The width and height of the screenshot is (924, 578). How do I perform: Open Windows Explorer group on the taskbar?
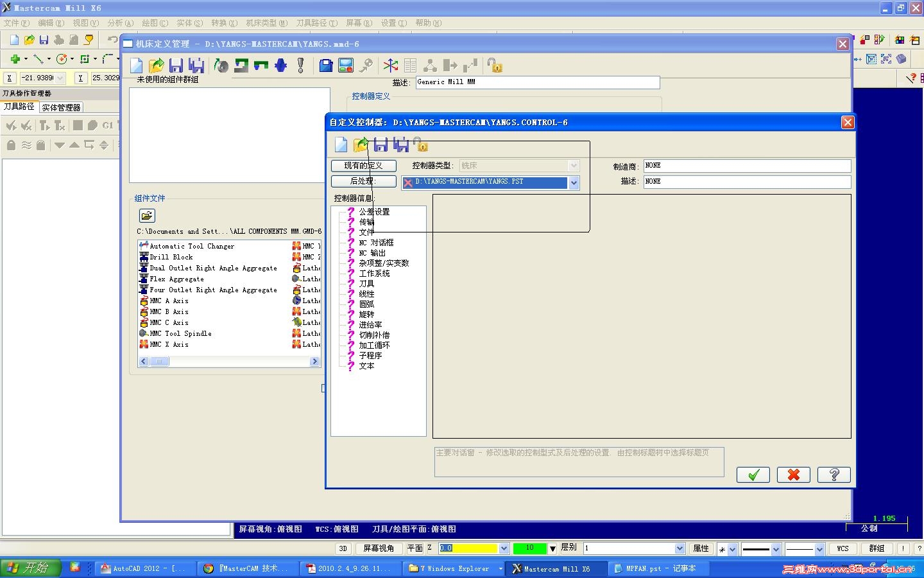[x=452, y=568]
